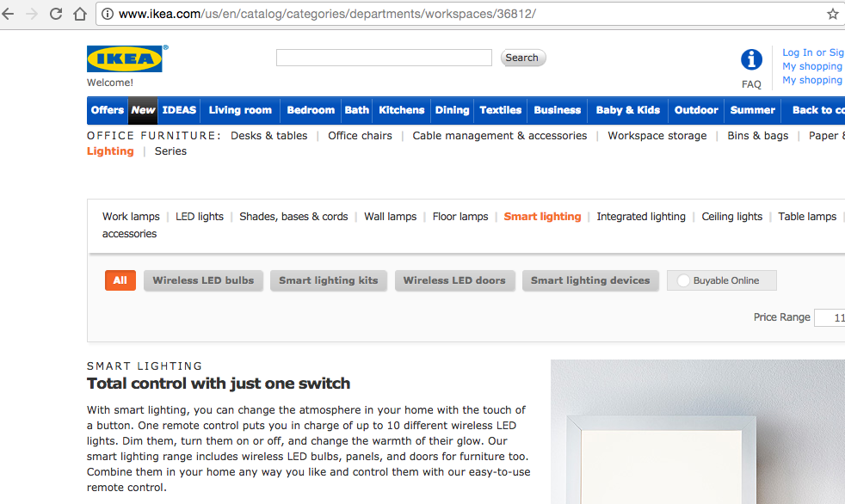845x504 pixels.
Task: Click the Log In or Sign link
Action: point(813,52)
